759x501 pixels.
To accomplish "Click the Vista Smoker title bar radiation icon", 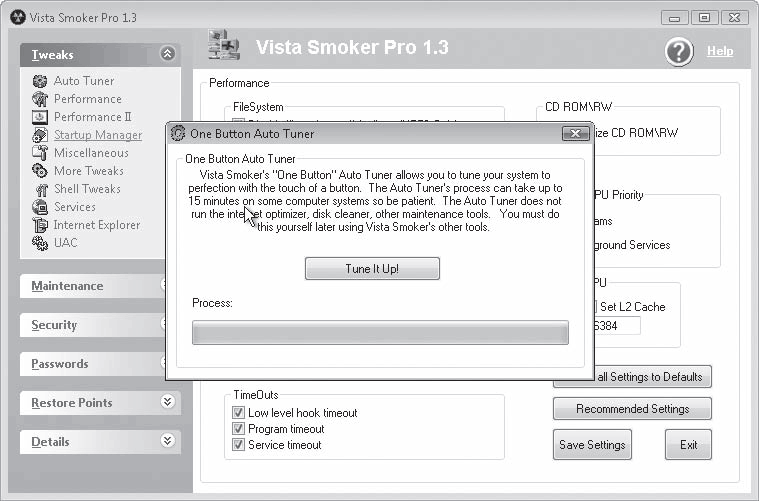I will pyautogui.click(x=17, y=17).
